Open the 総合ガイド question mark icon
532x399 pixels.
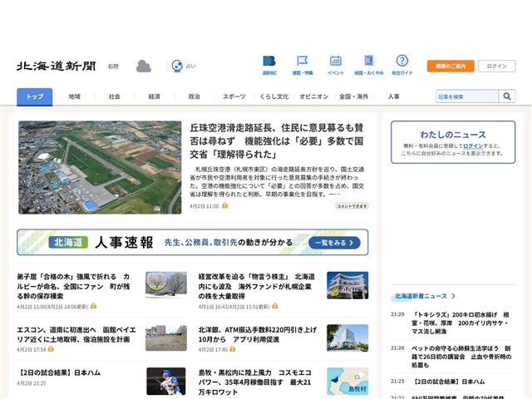(402, 65)
